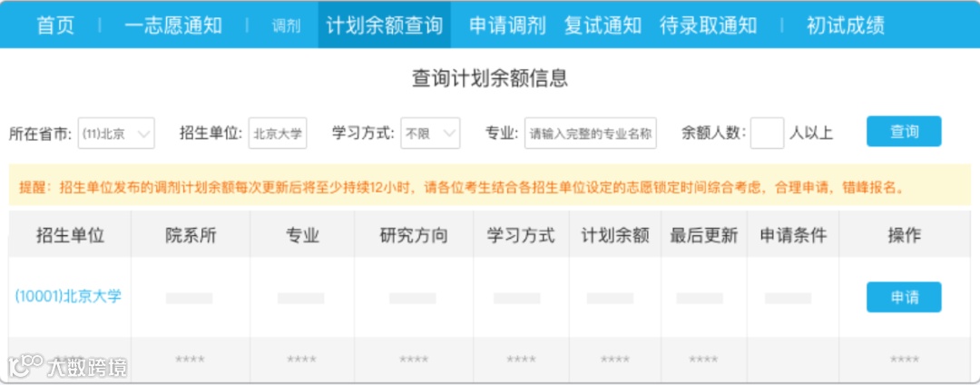Viewport: 980px width, 385px height.
Task: Click the blue 查询 button
Action: tap(904, 132)
